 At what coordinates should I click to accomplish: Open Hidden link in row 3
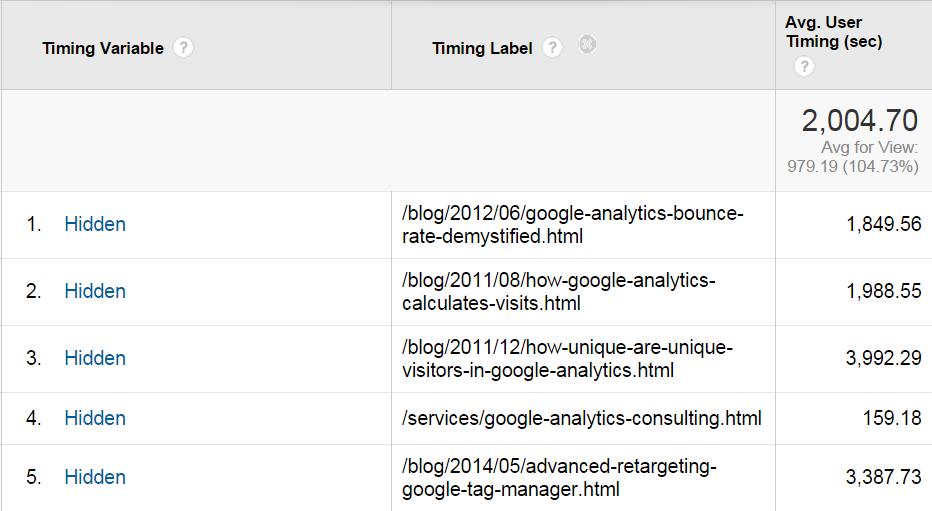click(95, 358)
